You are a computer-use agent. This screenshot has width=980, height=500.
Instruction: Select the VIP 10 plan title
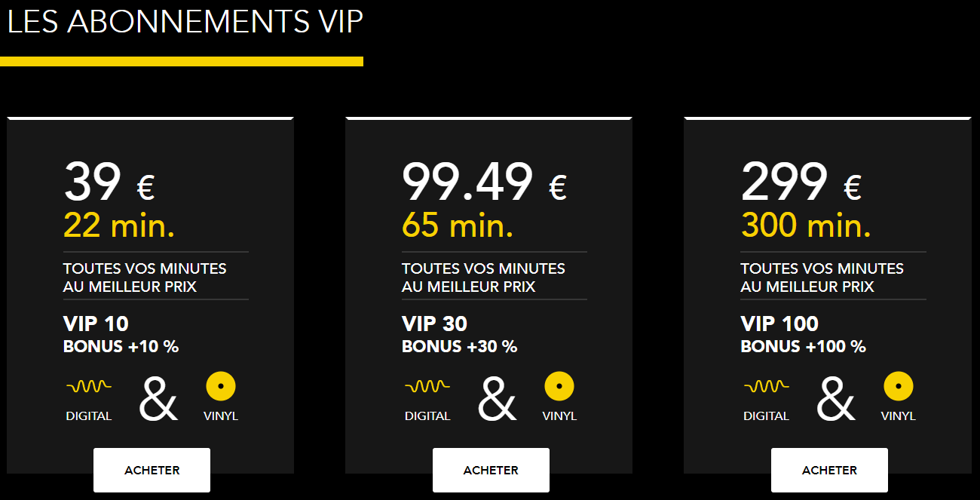pyautogui.click(x=96, y=324)
